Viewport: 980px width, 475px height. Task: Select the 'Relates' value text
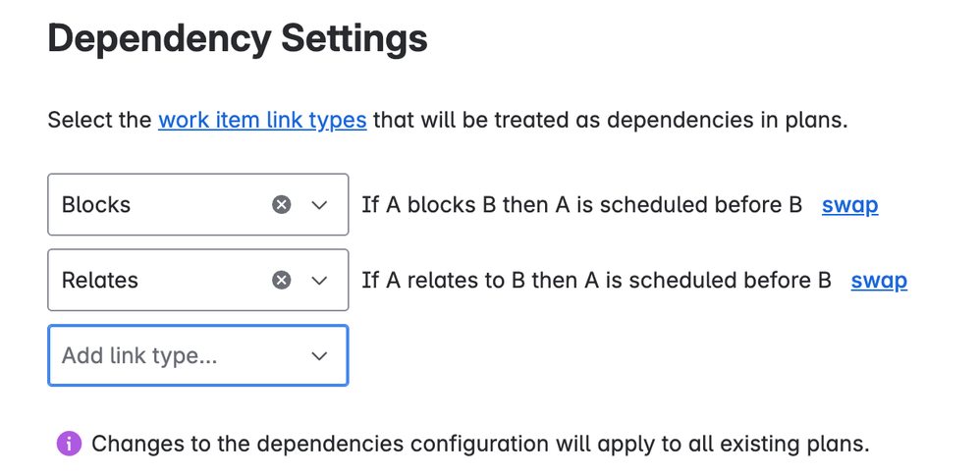pyautogui.click(x=100, y=281)
